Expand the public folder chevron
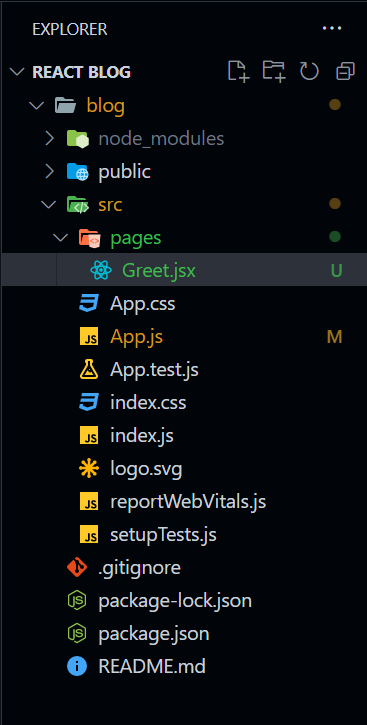 tap(49, 171)
